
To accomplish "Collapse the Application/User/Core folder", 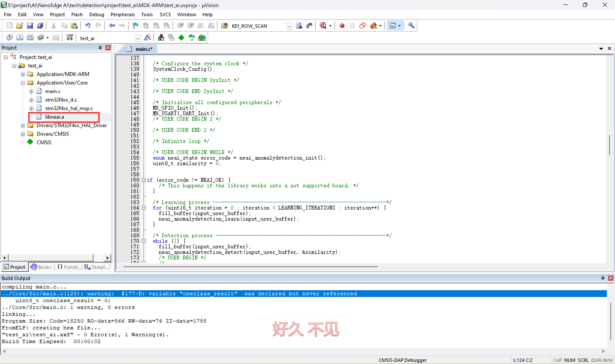I will (23, 83).
